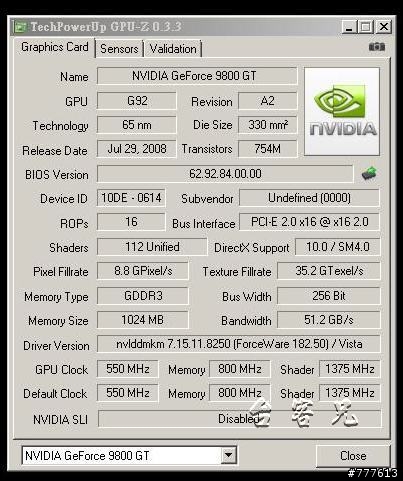Click the GPU-Z title bar app icon

(20, 27)
